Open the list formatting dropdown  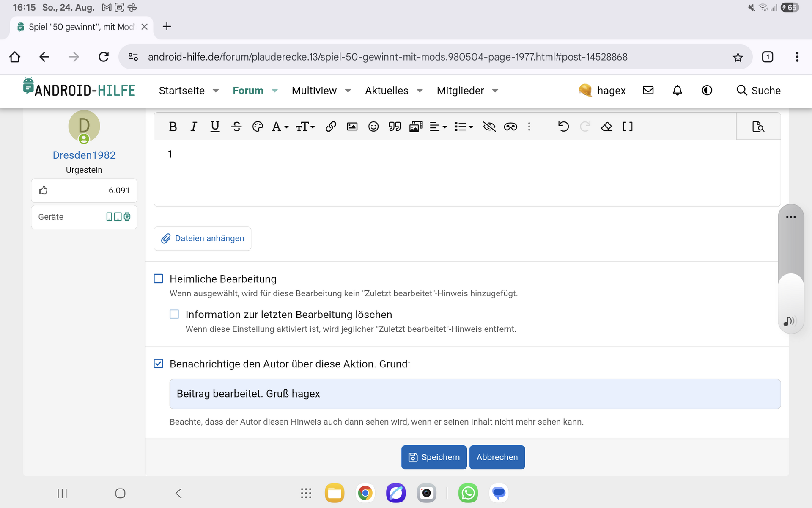[x=464, y=127]
